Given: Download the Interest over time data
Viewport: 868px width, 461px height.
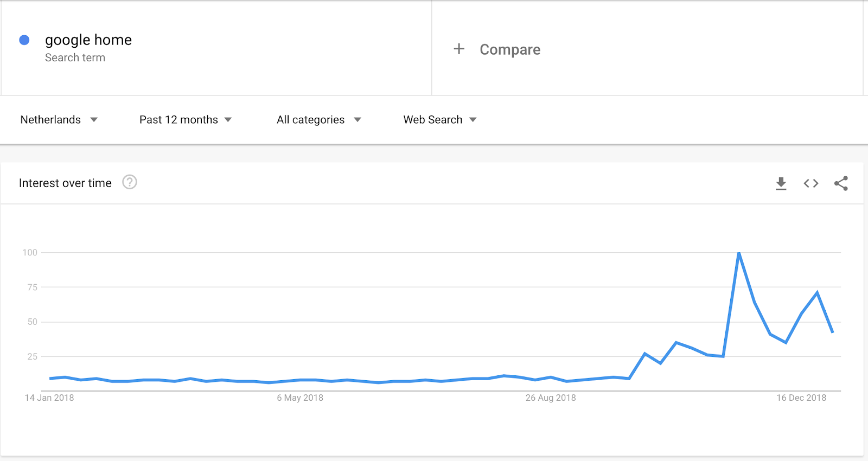Looking at the screenshot, I should click(781, 183).
